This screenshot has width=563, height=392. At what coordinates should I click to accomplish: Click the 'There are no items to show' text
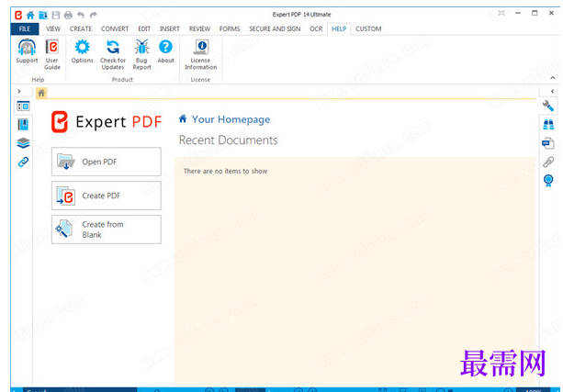pos(225,172)
